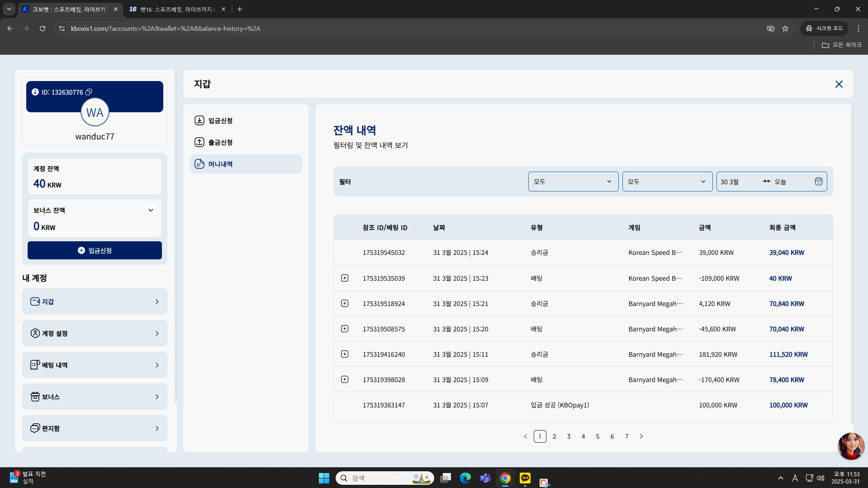The image size is (868, 488).
Task: Click the previous page arrow
Action: click(525, 436)
